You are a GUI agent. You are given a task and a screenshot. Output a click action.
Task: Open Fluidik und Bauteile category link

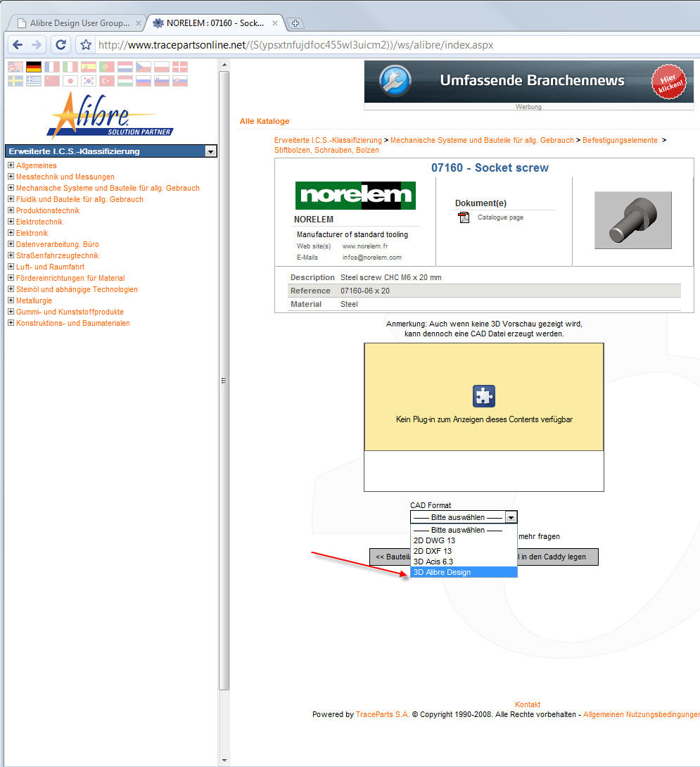coord(79,199)
